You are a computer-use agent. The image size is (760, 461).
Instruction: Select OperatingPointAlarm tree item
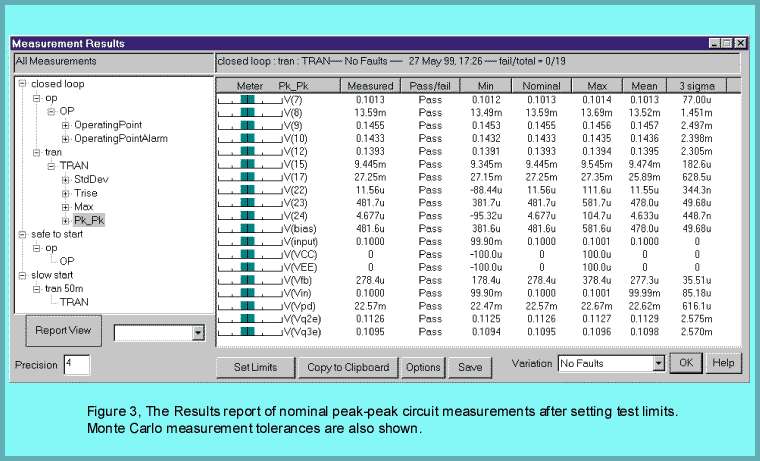pos(120,138)
